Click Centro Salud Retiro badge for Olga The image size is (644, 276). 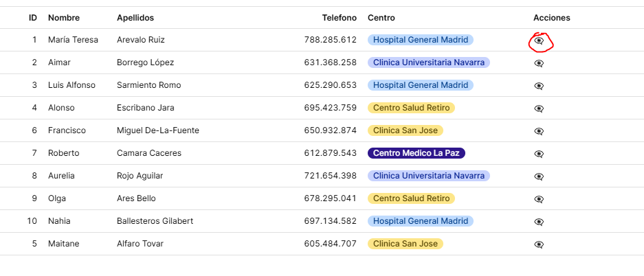[x=411, y=198]
